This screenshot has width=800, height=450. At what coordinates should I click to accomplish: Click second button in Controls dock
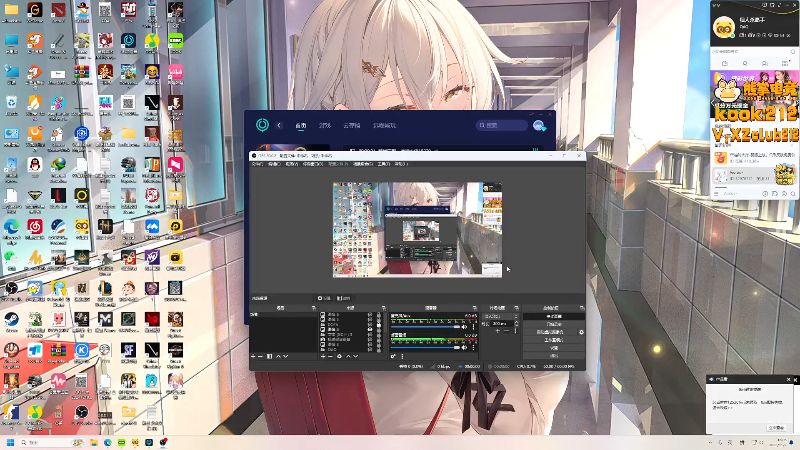click(554, 324)
